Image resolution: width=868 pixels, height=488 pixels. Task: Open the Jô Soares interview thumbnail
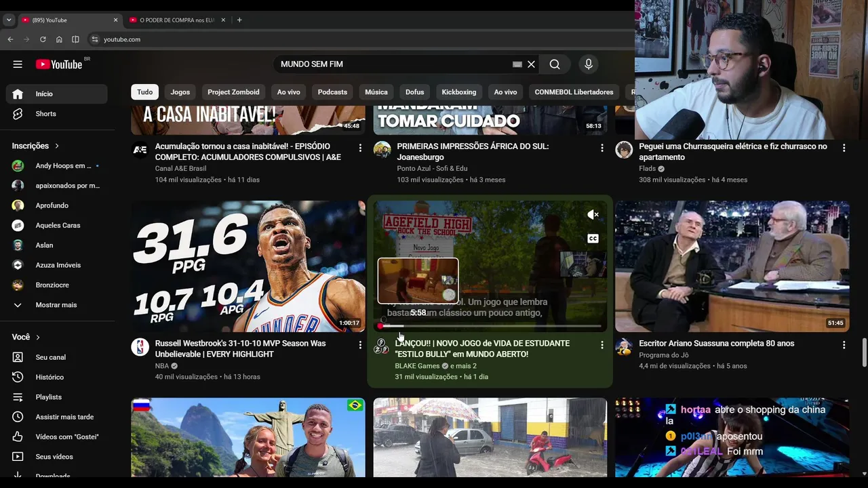point(732,266)
